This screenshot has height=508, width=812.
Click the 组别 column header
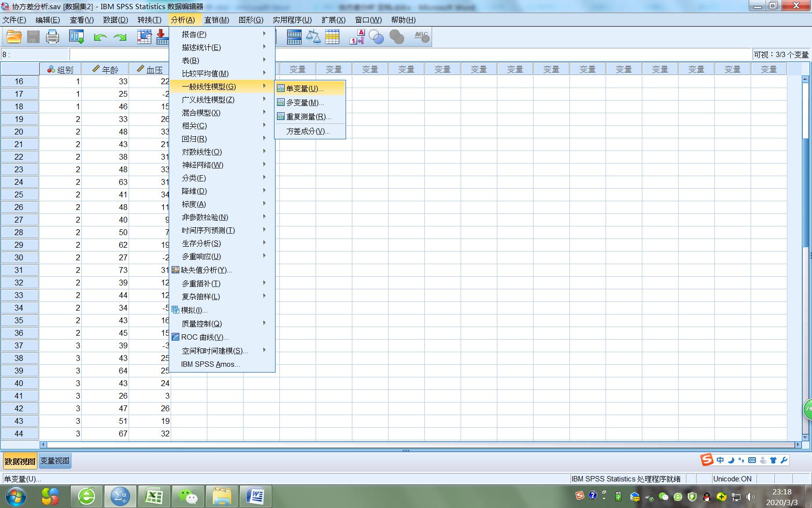tap(60, 70)
